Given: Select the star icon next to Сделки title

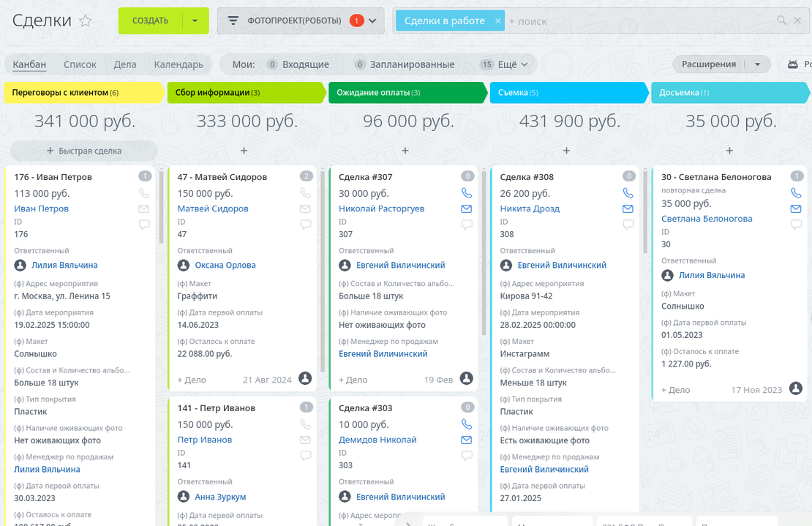Looking at the screenshot, I should pos(86,22).
